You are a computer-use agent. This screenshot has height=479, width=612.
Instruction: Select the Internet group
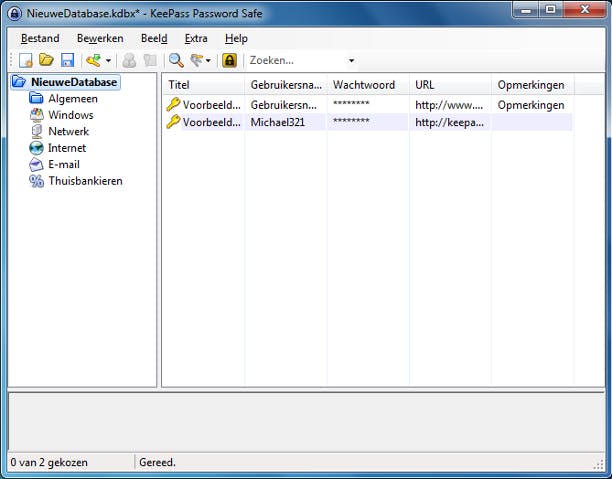tap(67, 148)
